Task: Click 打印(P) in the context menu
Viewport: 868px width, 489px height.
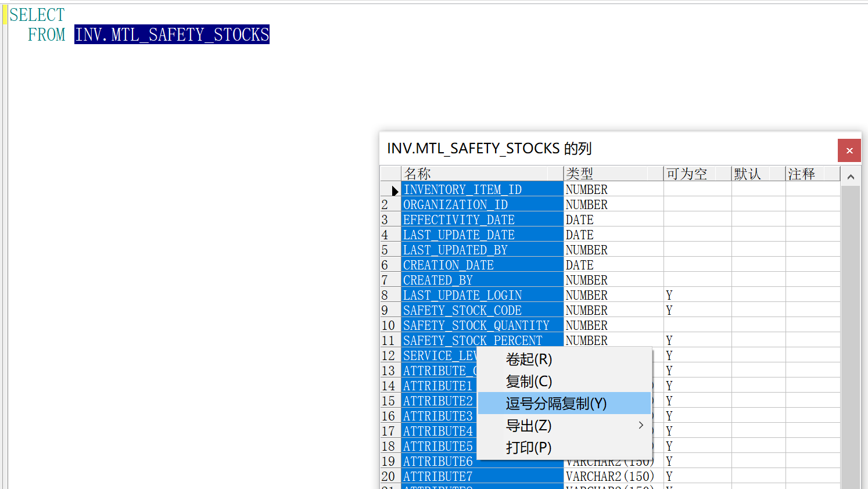Action: point(528,448)
